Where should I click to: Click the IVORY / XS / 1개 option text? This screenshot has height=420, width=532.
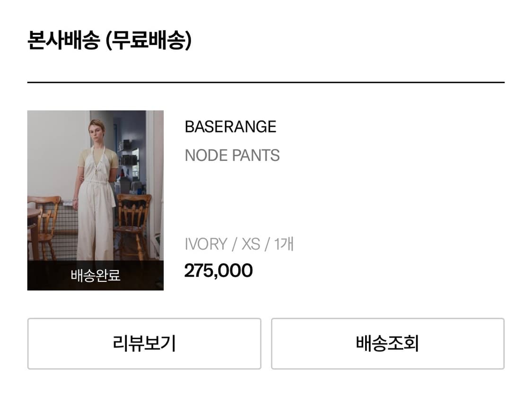(x=239, y=244)
